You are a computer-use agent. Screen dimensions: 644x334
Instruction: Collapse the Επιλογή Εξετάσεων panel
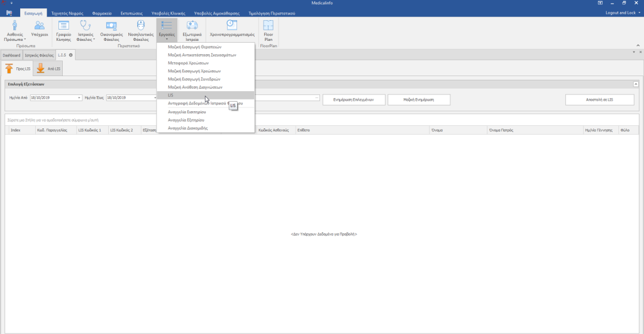635,84
